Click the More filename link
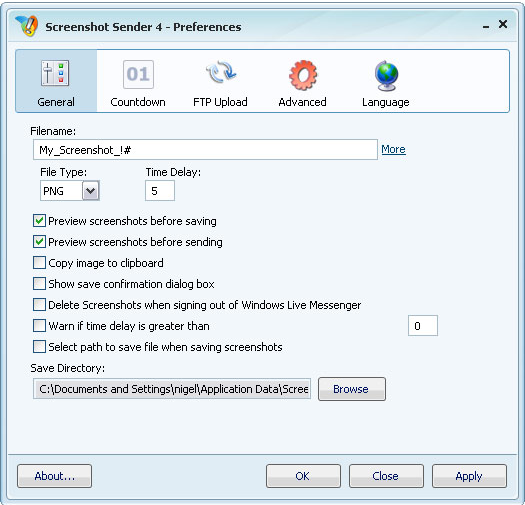Viewport: 525px width, 505px height. pos(393,149)
